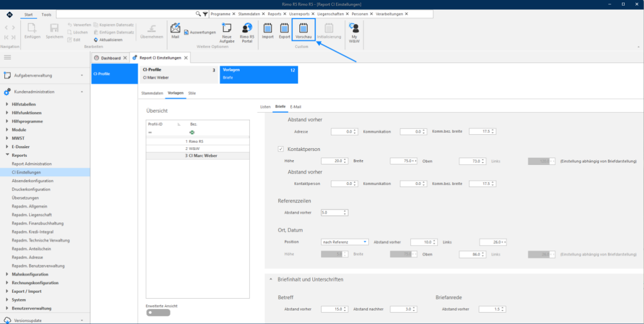Screen dimensions: 644x324
Task: Open Report Administration in the sidebar
Action: click(32, 164)
